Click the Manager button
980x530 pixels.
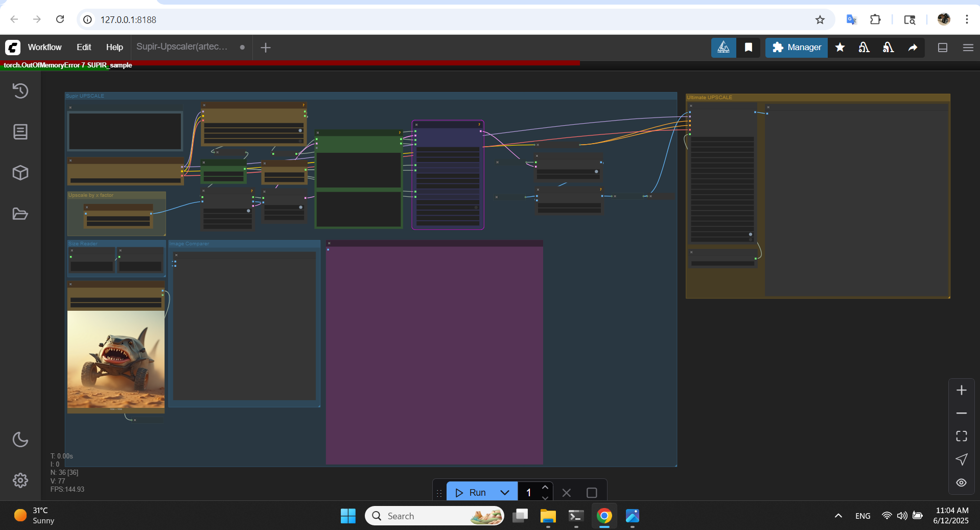(796, 48)
